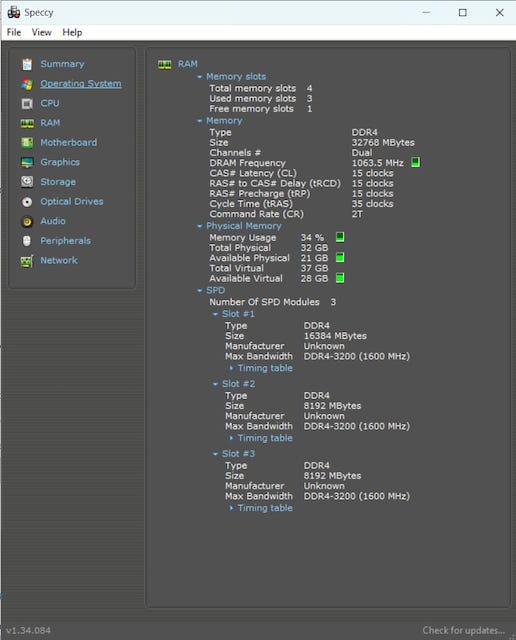516x640 pixels.
Task: Open the Summary section icon
Action: (x=27, y=64)
